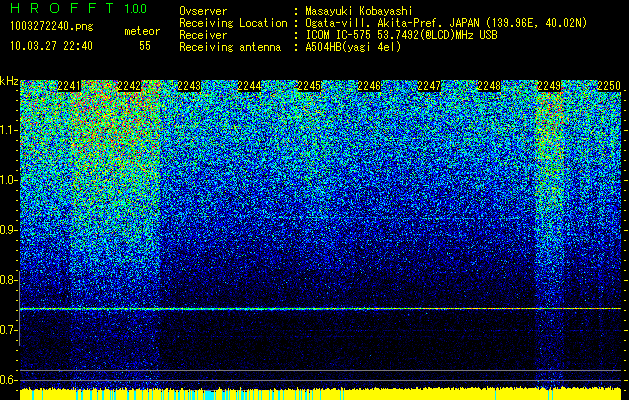Click the A504HB(yagi 4el) antenna text
The image size is (629, 400).
[353, 47]
